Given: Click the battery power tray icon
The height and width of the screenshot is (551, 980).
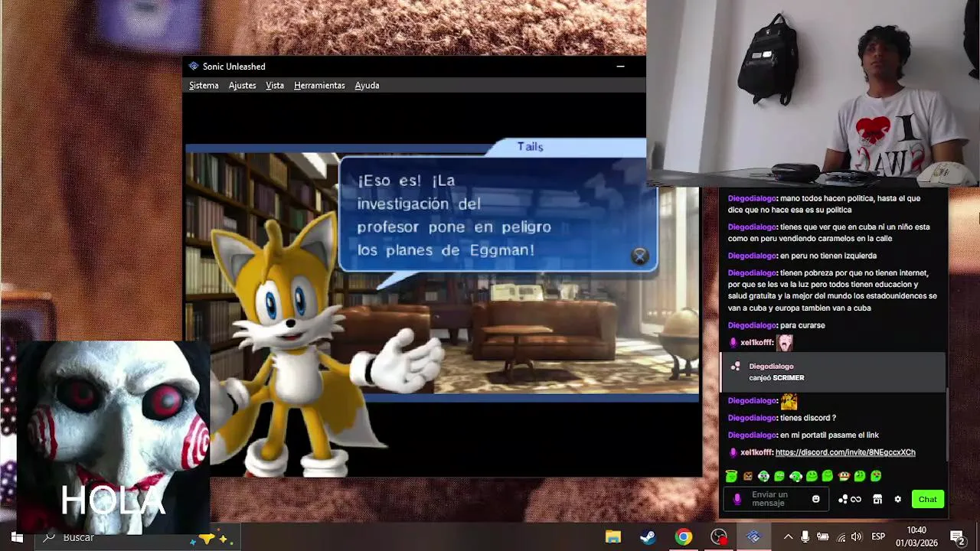Looking at the screenshot, I should click(822, 537).
